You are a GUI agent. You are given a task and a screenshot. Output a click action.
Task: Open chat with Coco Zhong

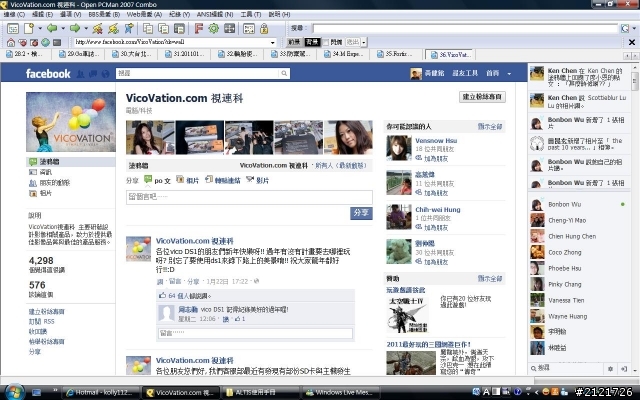[x=578, y=252]
